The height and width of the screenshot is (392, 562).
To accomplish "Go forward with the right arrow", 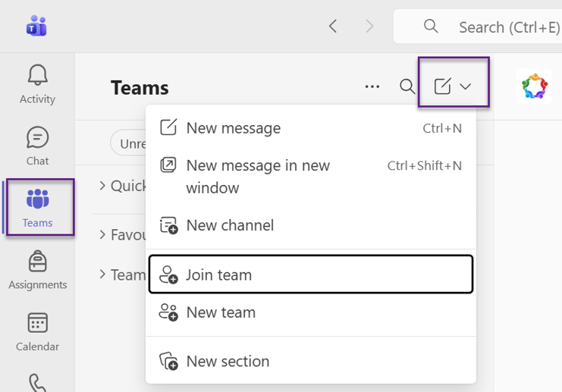I will 369,26.
